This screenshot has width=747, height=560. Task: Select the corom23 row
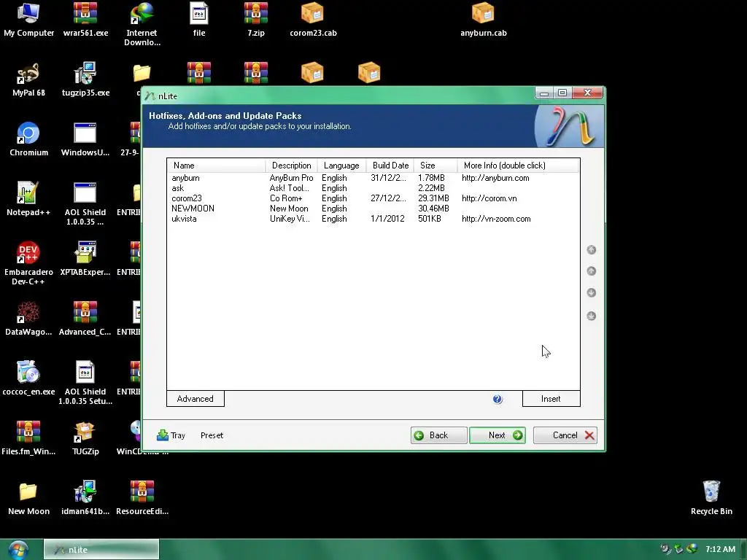click(x=373, y=198)
